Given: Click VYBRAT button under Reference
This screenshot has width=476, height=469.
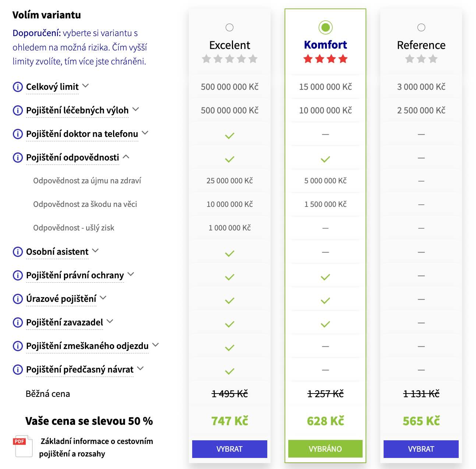Looking at the screenshot, I should tap(421, 449).
